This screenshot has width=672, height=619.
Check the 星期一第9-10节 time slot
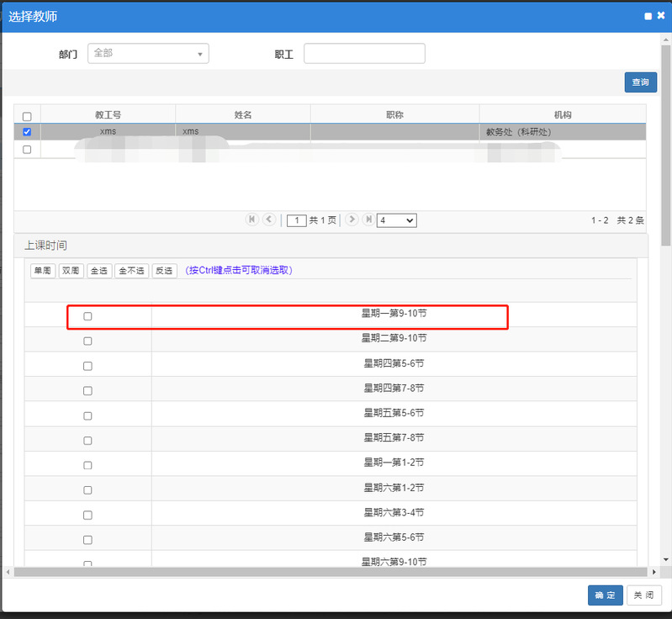point(87,316)
